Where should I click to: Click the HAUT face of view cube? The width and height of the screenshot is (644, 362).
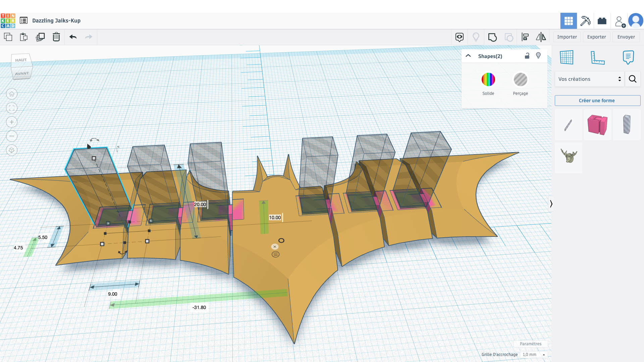pyautogui.click(x=21, y=60)
